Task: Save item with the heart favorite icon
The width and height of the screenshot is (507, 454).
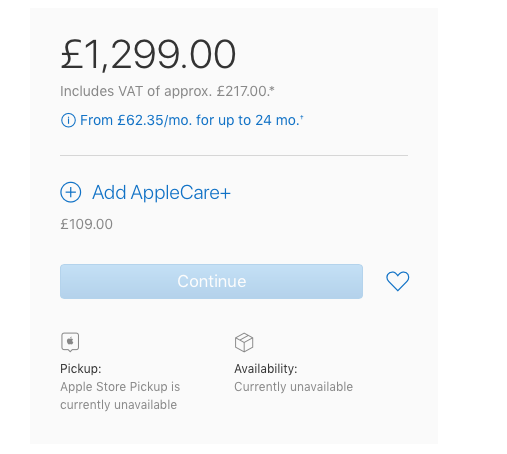Action: (397, 281)
